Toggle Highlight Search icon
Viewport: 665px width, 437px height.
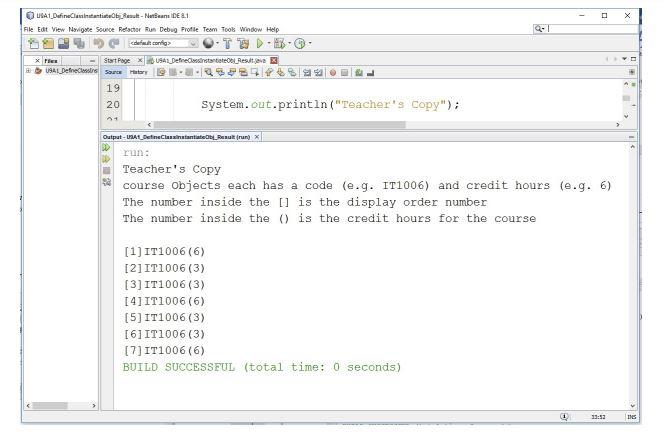coord(243,73)
